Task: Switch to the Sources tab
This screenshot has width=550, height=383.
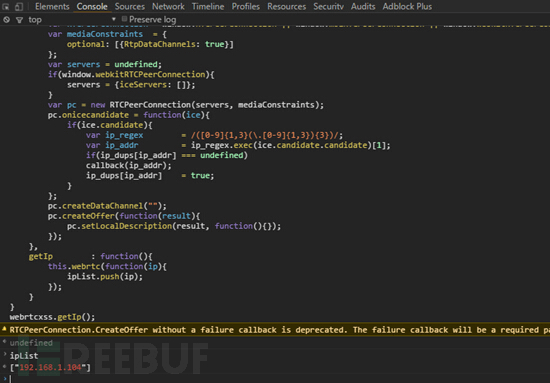Action: [129, 6]
